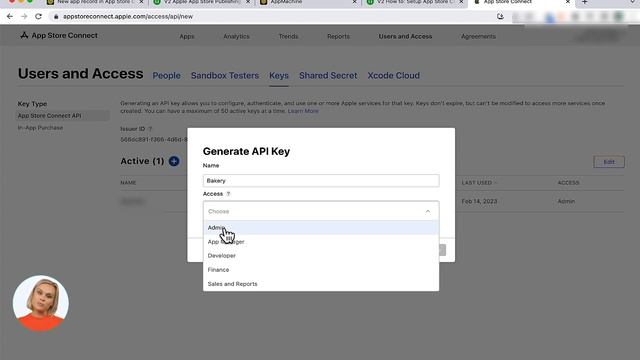Switch to the New app record browser tab
The image size is (640, 360).
(96, 2)
